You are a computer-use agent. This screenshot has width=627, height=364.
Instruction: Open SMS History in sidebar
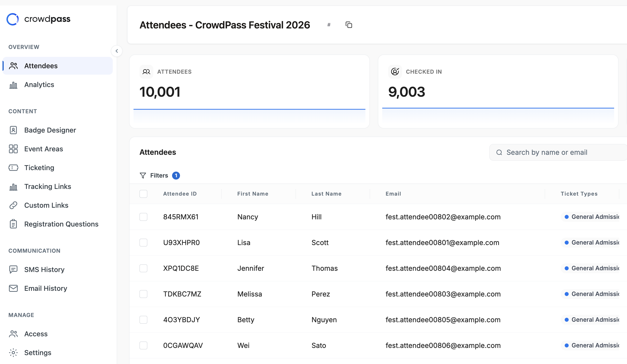(x=57, y=270)
